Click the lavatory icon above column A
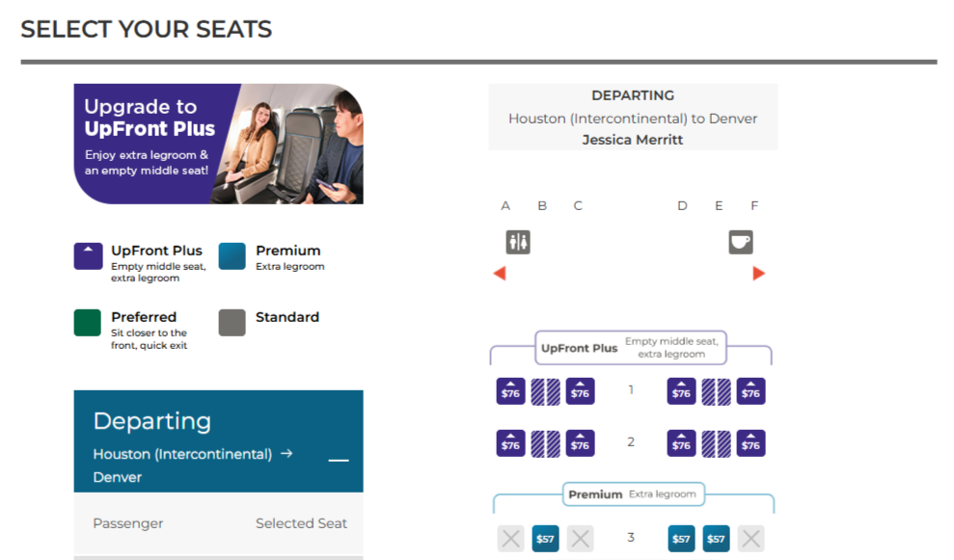Screen dimensions: 954x560 click(518, 242)
